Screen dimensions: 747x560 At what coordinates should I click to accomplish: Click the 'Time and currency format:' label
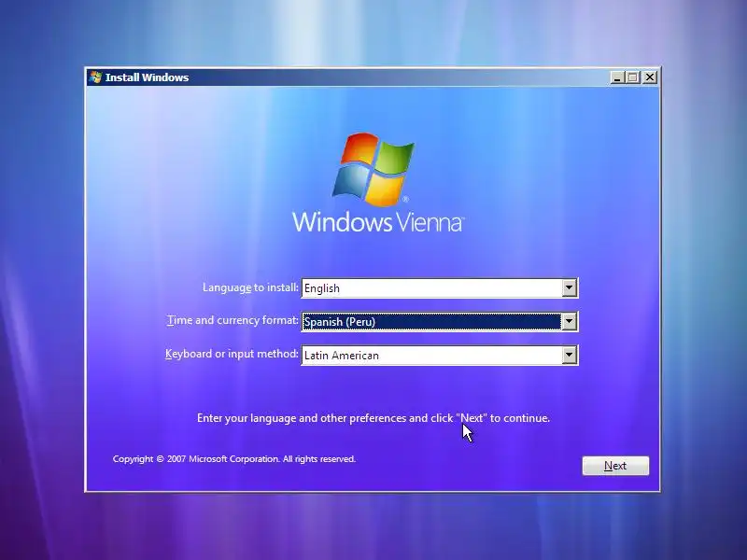point(233,320)
